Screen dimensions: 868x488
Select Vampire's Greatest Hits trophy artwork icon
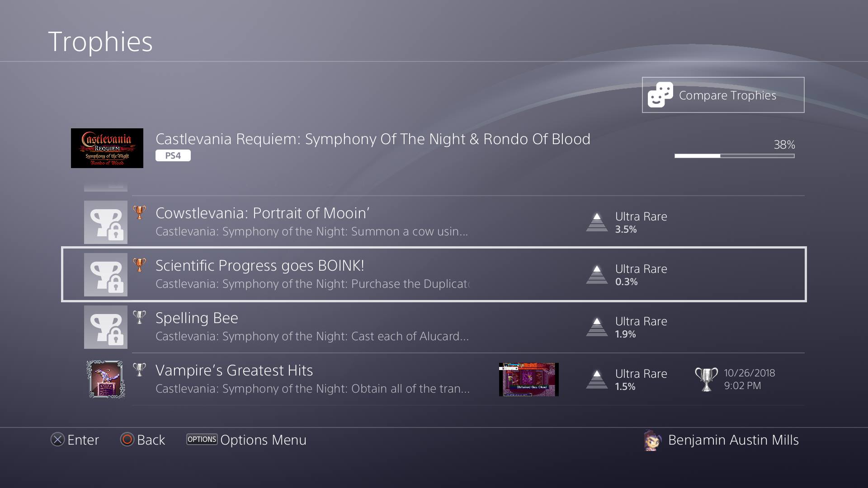pos(106,379)
